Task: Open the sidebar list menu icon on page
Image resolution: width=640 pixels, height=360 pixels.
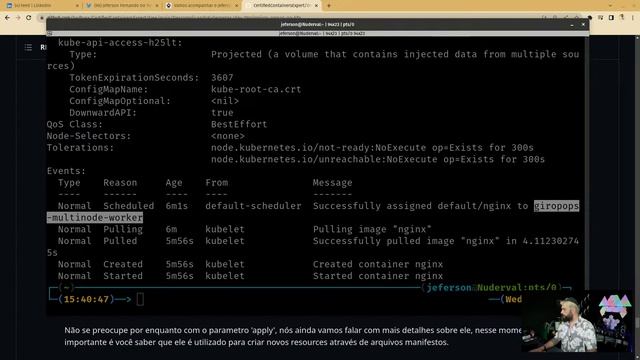Action: pos(28,47)
